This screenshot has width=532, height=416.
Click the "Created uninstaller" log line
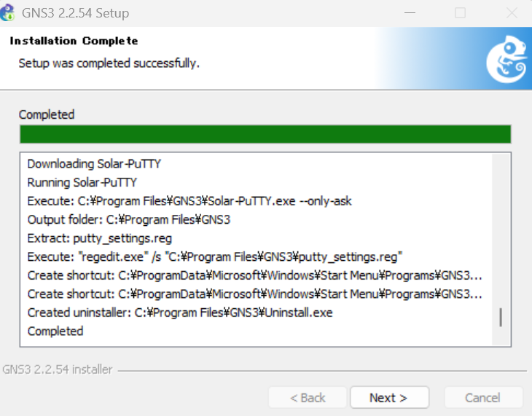click(180, 313)
